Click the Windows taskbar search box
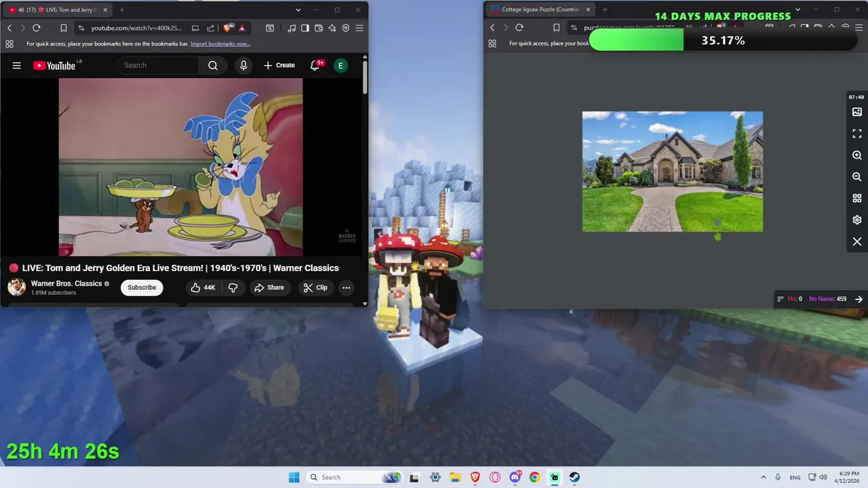868x488 pixels. pyautogui.click(x=355, y=477)
